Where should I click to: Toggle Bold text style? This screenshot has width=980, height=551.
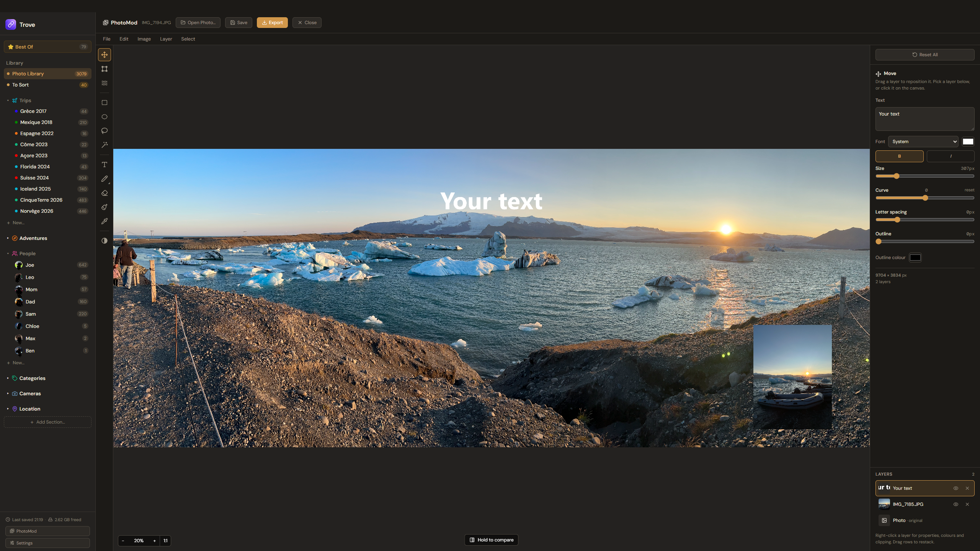899,156
